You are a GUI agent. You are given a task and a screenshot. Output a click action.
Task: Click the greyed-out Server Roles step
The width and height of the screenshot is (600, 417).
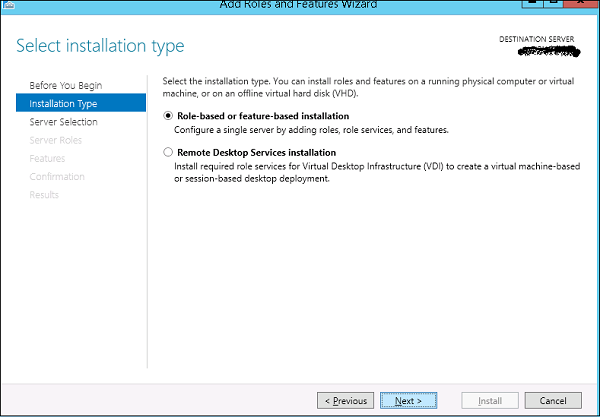[x=55, y=140]
